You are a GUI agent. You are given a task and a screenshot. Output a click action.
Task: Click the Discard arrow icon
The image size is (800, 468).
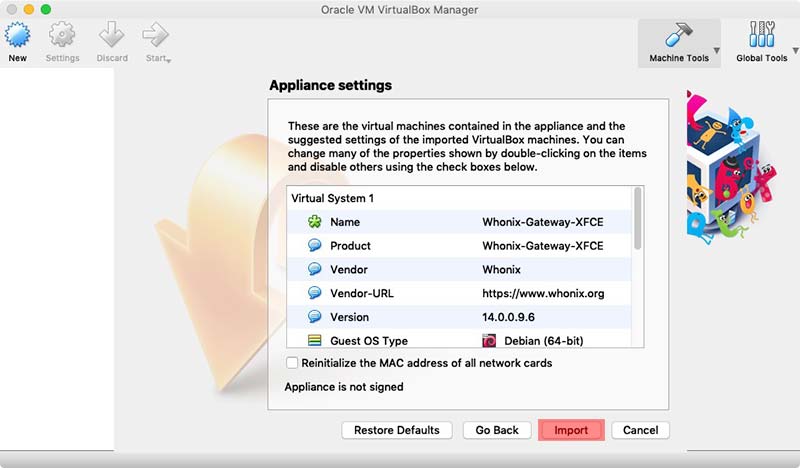click(x=112, y=37)
